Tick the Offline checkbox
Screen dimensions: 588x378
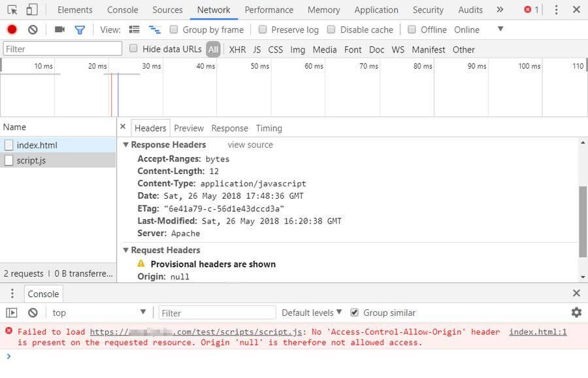412,29
